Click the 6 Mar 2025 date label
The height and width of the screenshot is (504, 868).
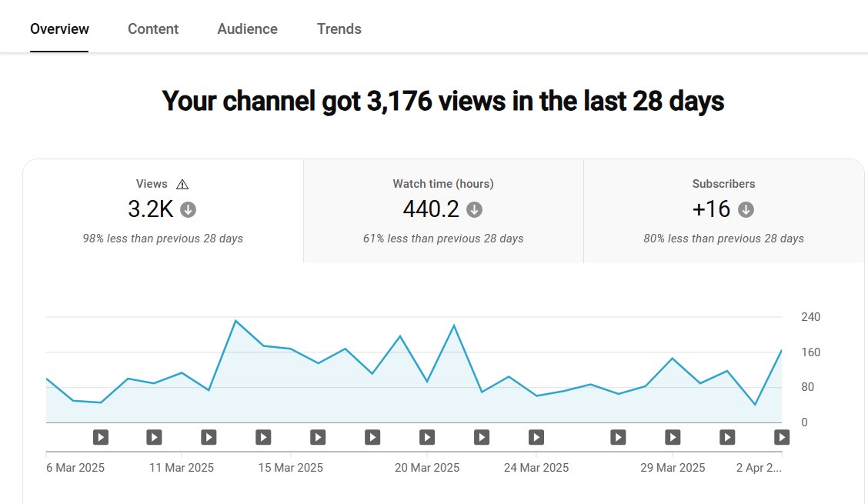(75, 467)
